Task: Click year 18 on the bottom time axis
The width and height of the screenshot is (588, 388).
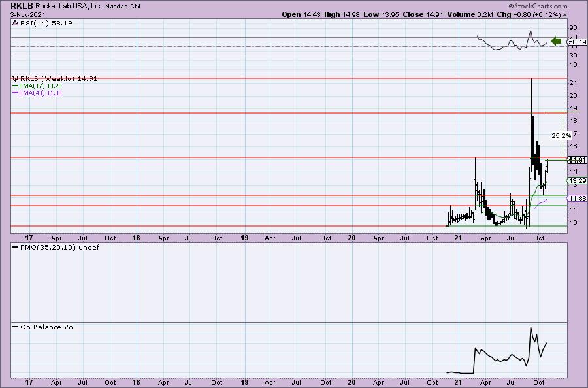Action: click(136, 382)
